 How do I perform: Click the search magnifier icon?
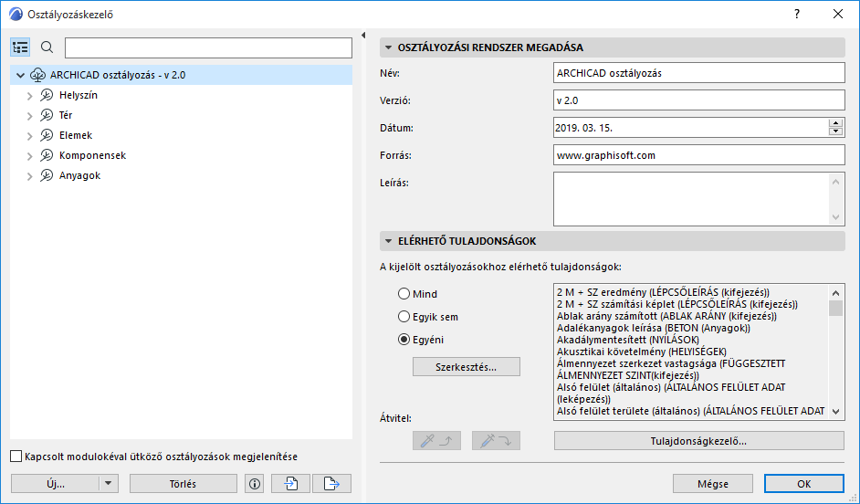pyautogui.click(x=47, y=47)
